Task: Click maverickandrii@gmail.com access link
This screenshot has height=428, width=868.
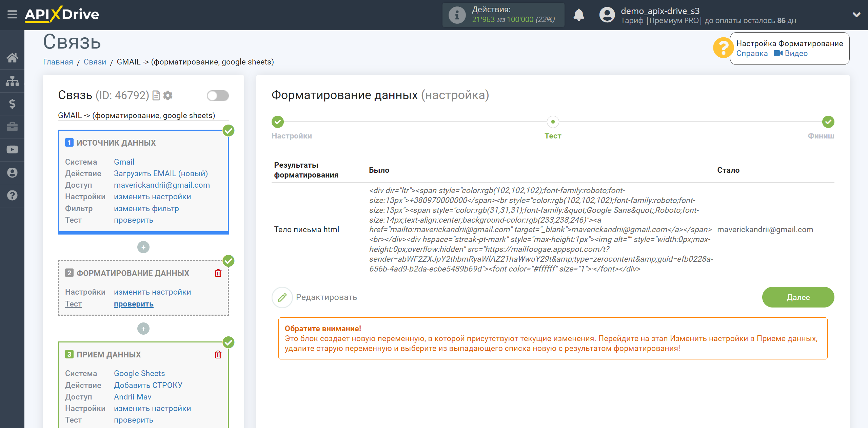Action: (x=162, y=185)
